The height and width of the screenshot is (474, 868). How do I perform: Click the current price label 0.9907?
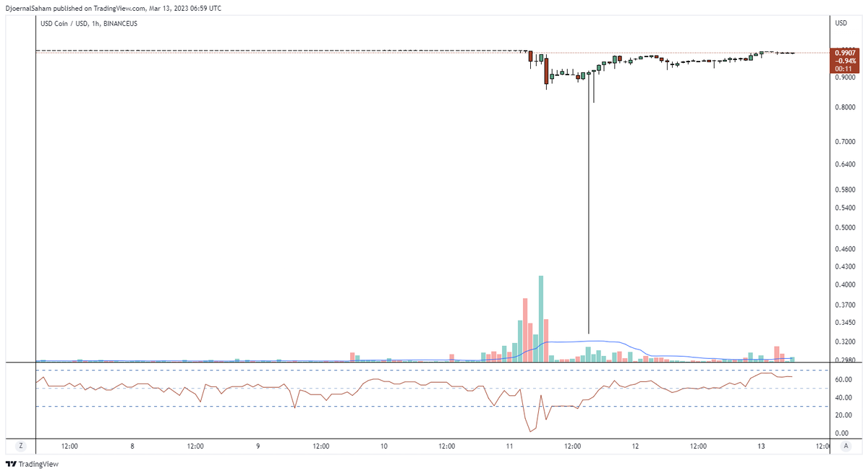click(846, 53)
